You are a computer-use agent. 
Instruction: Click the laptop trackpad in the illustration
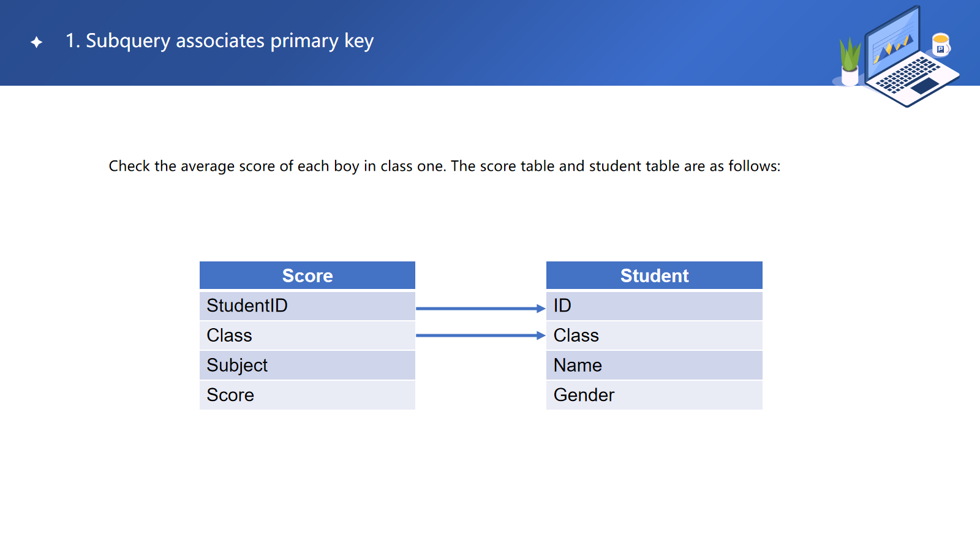925,85
